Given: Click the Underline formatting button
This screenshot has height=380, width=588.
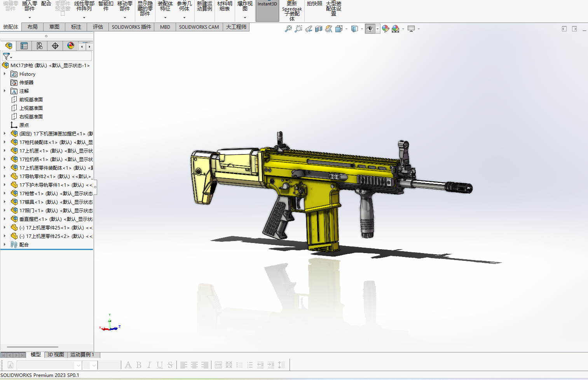Looking at the screenshot, I should coord(160,365).
